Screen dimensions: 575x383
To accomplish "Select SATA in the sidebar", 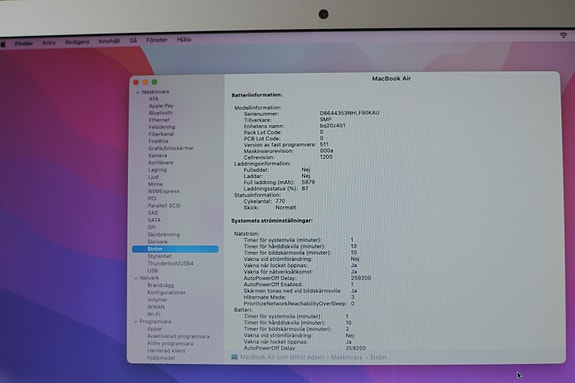I will [154, 220].
